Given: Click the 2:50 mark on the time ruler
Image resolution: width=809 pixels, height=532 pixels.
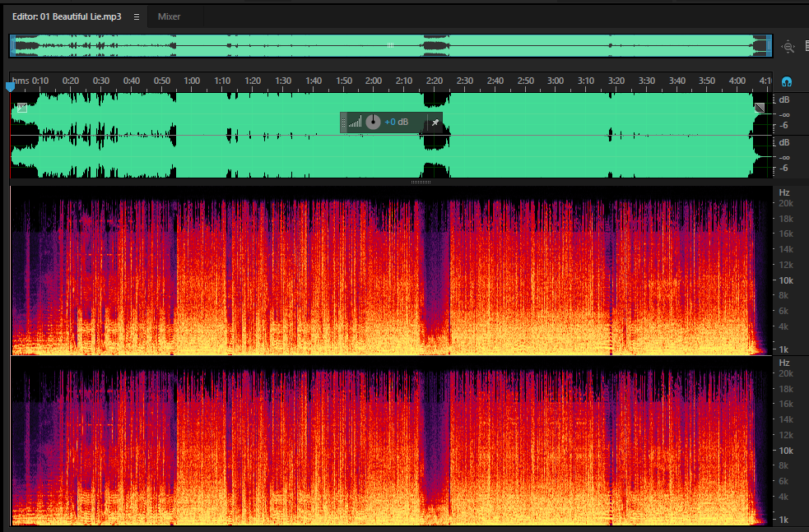Looking at the screenshot, I should (x=525, y=81).
